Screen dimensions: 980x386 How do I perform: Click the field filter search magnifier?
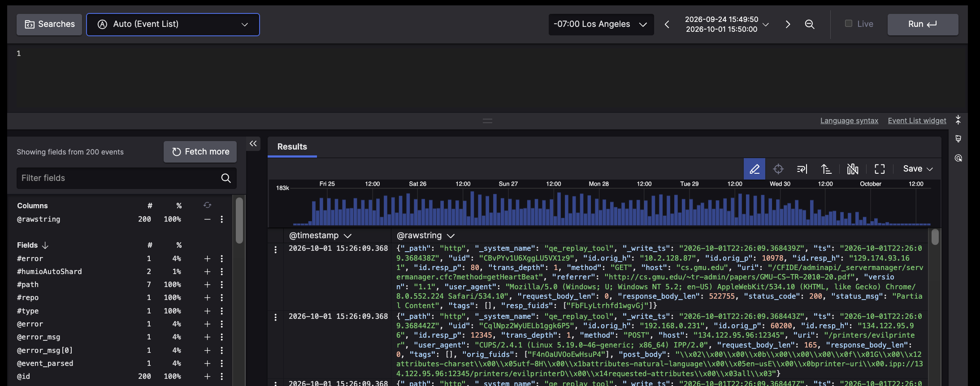pyautogui.click(x=226, y=178)
